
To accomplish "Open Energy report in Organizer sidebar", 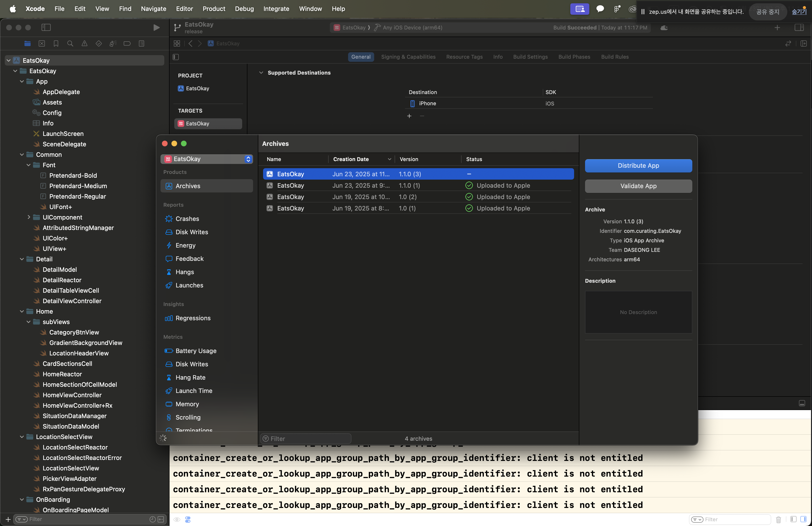I will point(185,245).
